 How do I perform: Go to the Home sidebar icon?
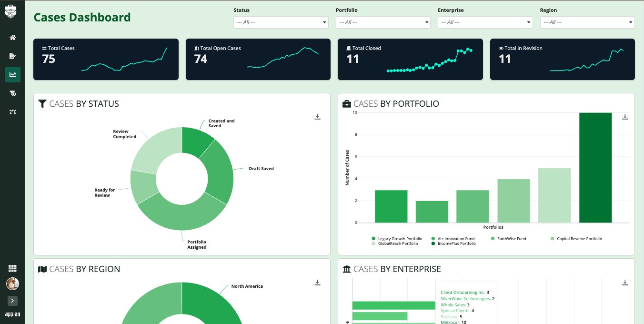12,38
